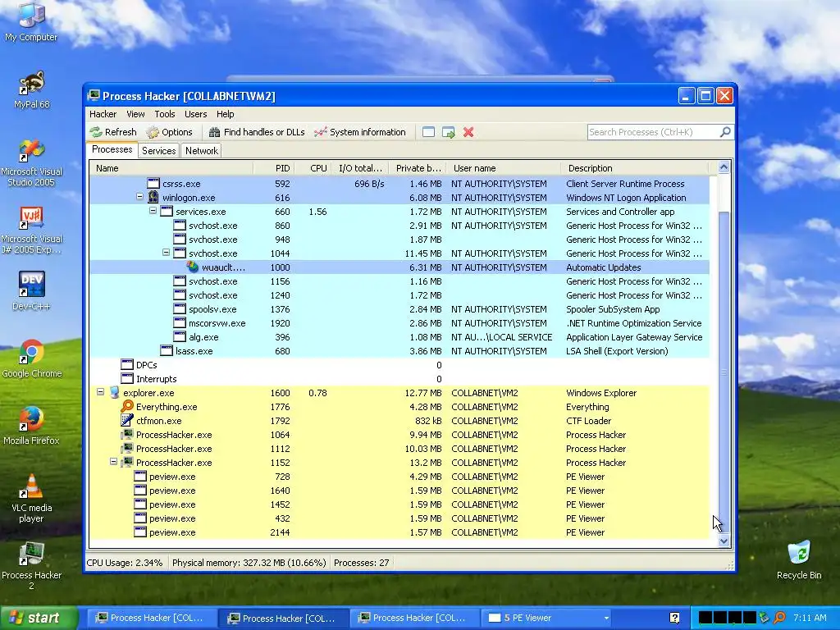Click the Everything.exe magnifier icon

click(x=127, y=407)
